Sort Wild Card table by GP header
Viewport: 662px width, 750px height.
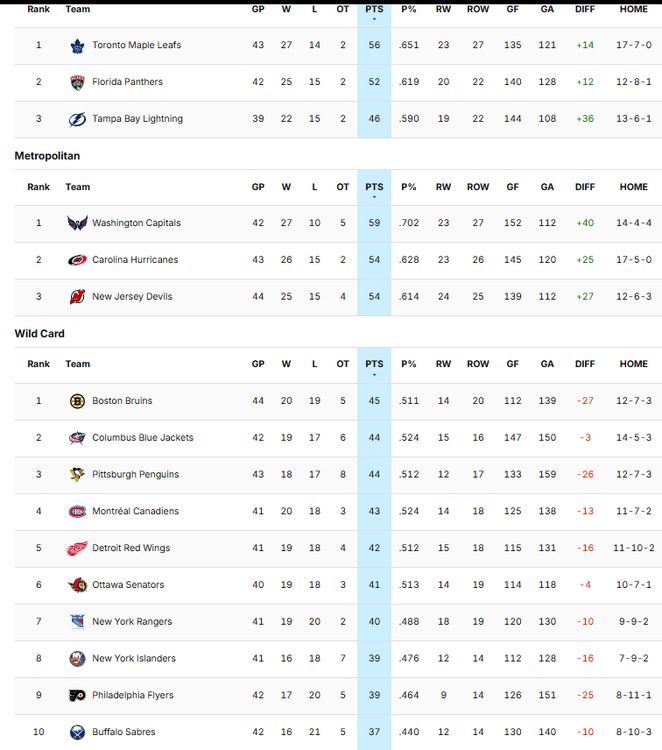[x=258, y=364]
